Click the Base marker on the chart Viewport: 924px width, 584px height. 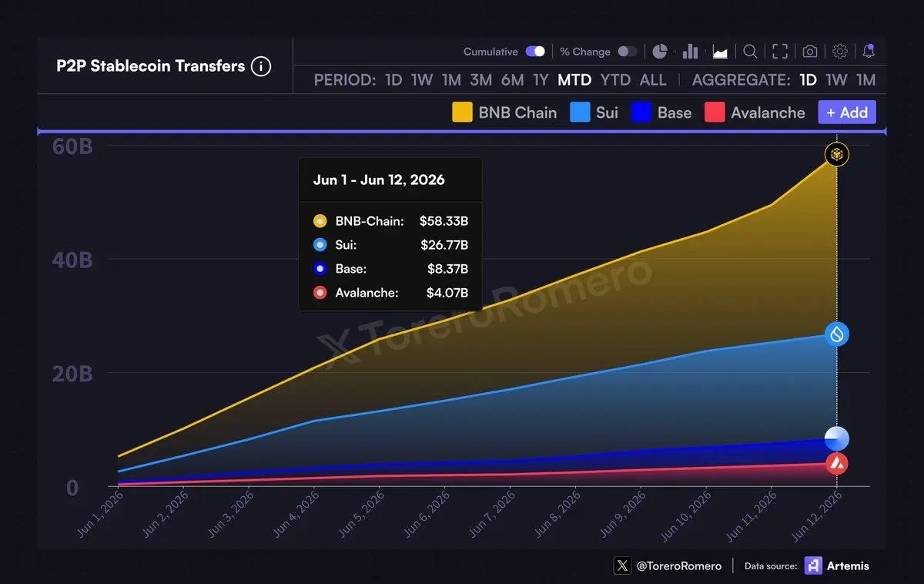pos(837,438)
